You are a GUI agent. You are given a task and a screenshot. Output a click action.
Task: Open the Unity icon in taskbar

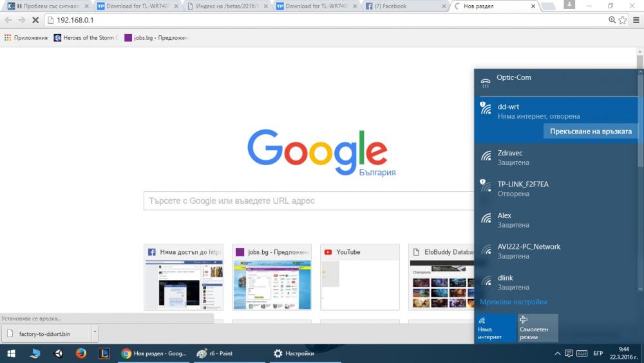(x=59, y=353)
